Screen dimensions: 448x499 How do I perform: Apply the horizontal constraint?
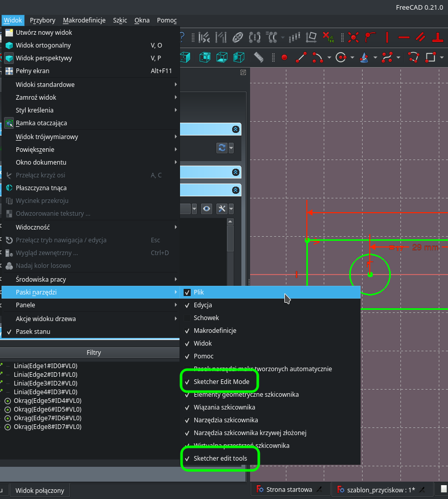(x=404, y=37)
